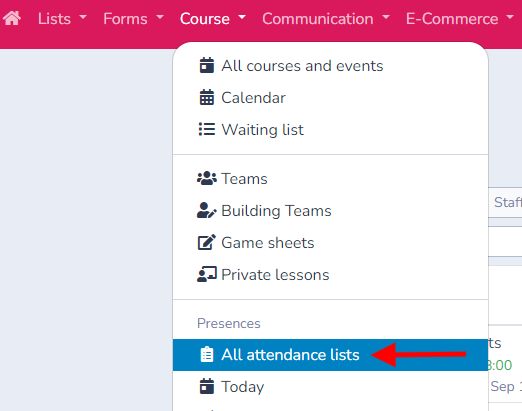This screenshot has width=522, height=411.
Task: Click the Building Teams user-edit icon
Action: tap(207, 210)
